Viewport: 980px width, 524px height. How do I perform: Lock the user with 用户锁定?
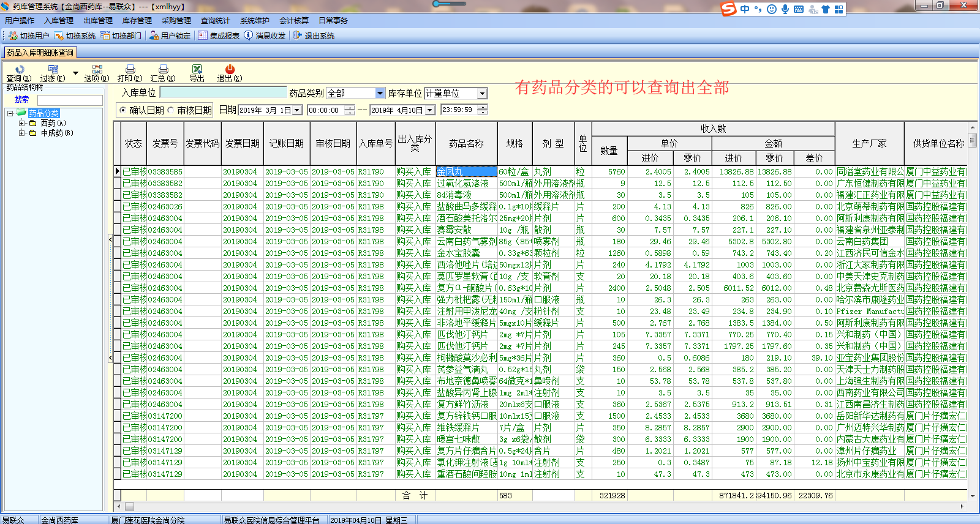[x=170, y=36]
